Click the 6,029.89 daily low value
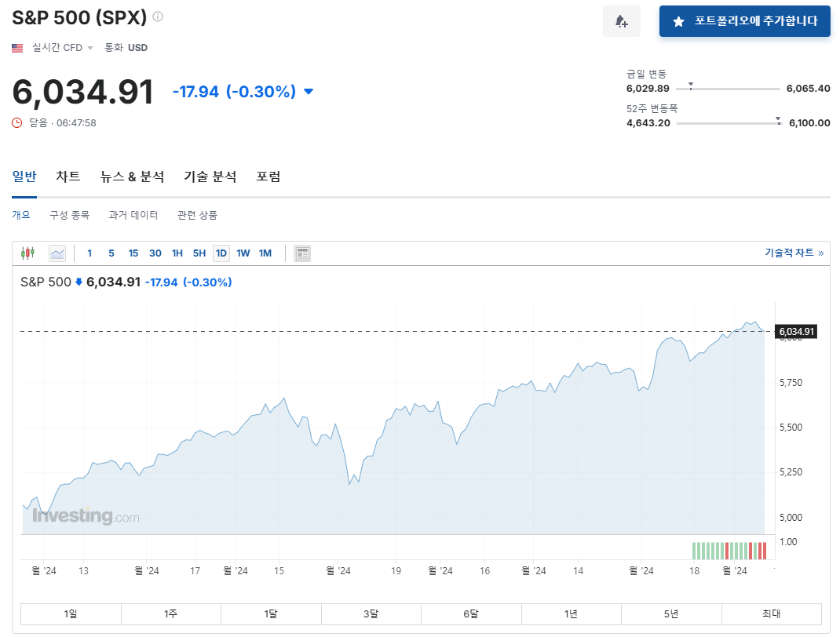This screenshot has height=637, width=840. click(x=648, y=89)
